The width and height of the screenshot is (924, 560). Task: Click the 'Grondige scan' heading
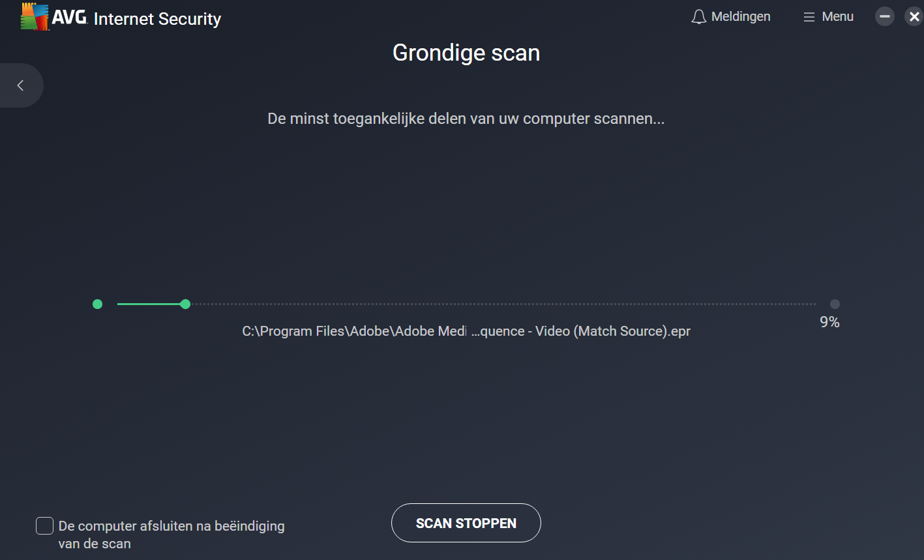466,53
